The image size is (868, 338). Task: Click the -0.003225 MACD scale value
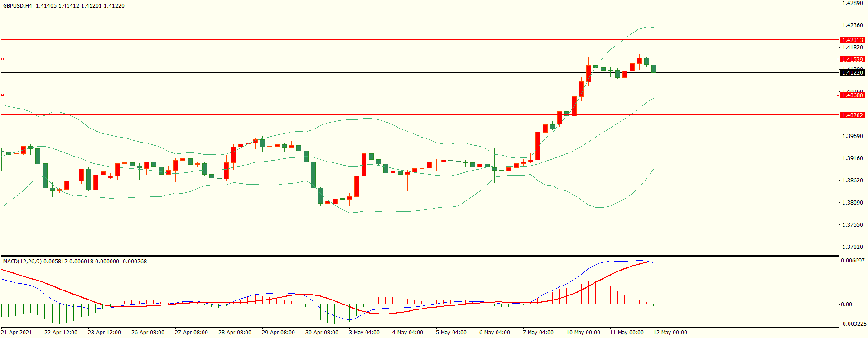tap(854, 324)
